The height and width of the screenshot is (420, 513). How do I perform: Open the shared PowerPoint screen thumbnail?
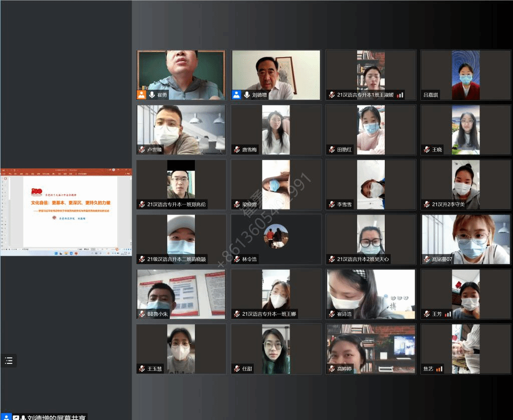coord(66,212)
